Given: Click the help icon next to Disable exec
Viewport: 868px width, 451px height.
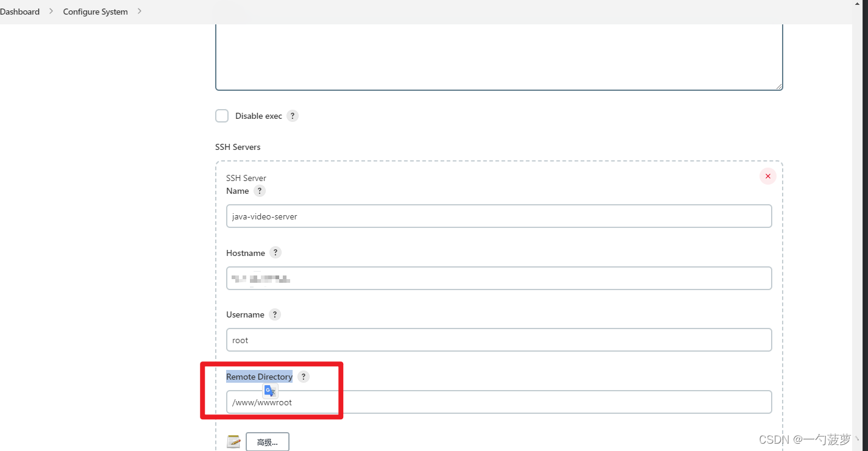Looking at the screenshot, I should [293, 116].
